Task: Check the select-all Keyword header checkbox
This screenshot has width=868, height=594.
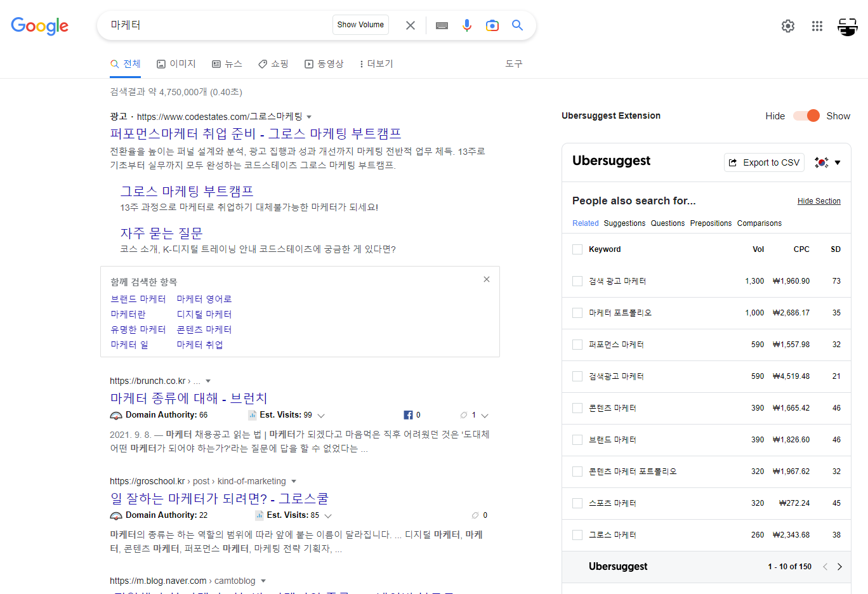Action: coord(577,249)
